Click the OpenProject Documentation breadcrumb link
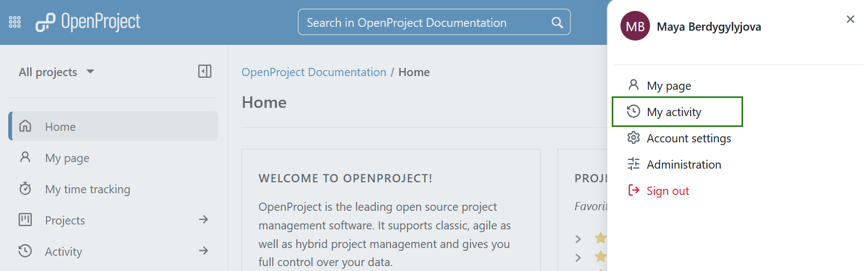 314,72
